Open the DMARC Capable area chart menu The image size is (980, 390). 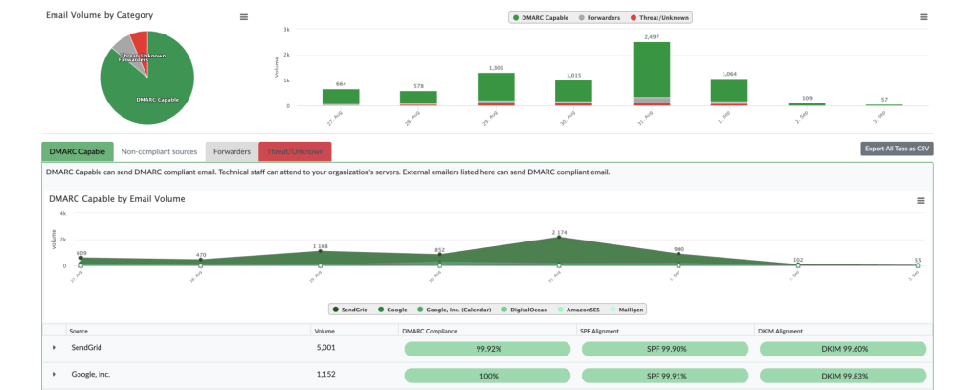[x=921, y=201]
